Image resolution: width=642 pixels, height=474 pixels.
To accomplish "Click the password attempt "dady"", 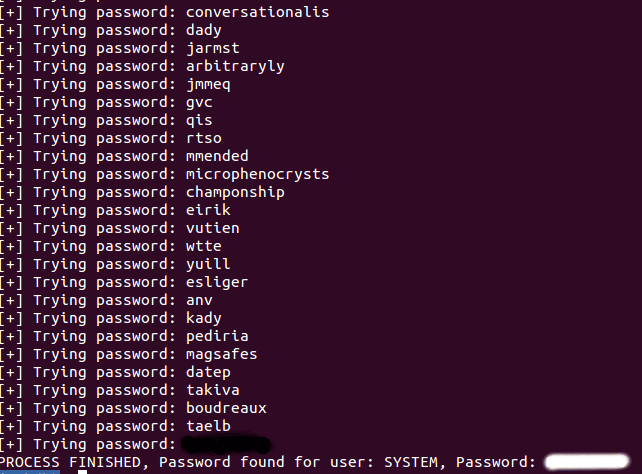I will pyautogui.click(x=203, y=30).
